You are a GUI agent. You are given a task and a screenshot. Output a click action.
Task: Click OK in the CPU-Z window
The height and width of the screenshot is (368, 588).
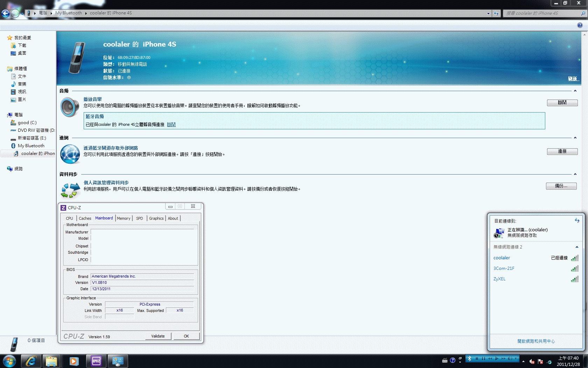point(187,336)
